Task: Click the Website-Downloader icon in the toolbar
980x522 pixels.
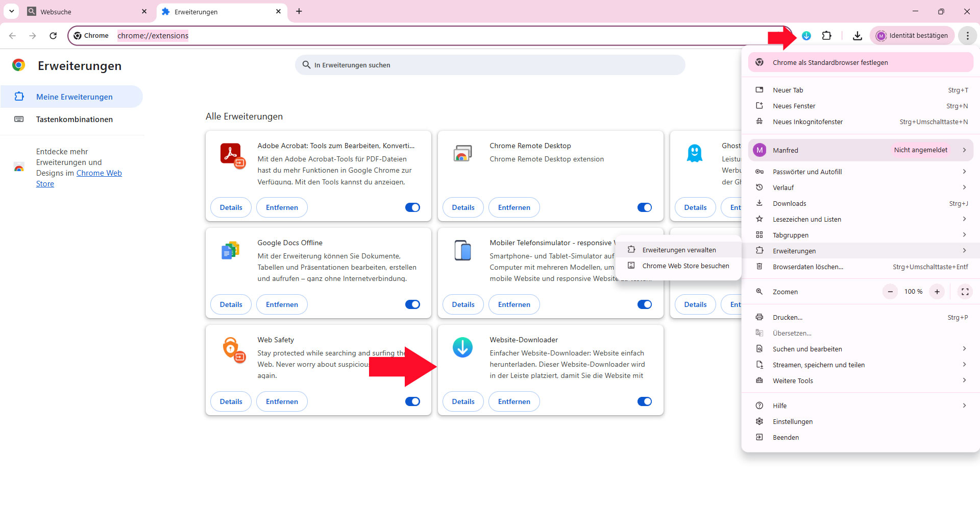Action: 806,36
